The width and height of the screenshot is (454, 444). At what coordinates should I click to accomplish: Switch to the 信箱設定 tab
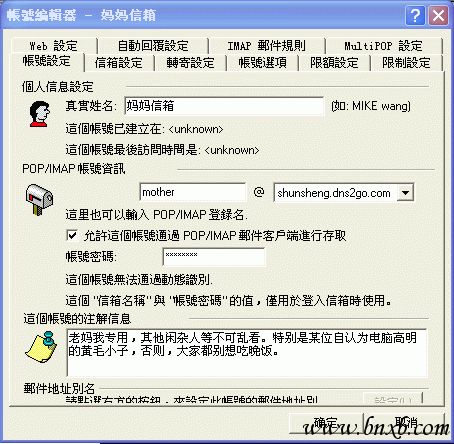119,63
